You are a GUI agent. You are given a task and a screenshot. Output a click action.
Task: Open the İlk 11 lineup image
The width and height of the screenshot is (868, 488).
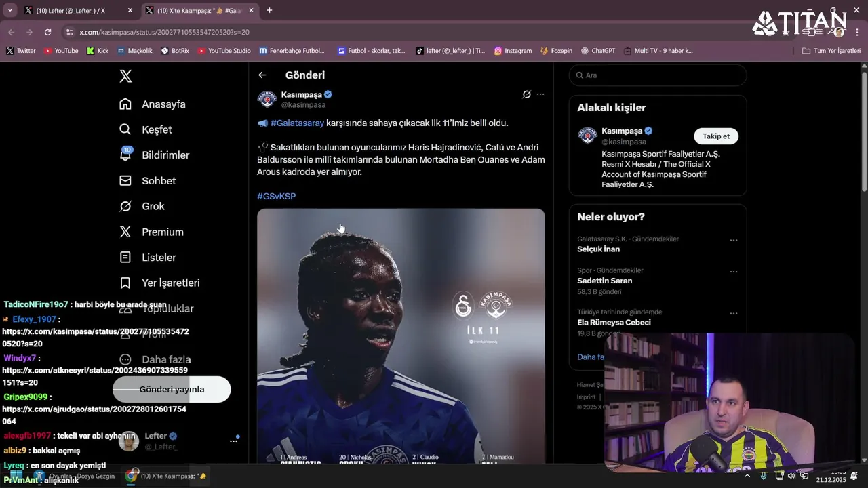(x=401, y=336)
